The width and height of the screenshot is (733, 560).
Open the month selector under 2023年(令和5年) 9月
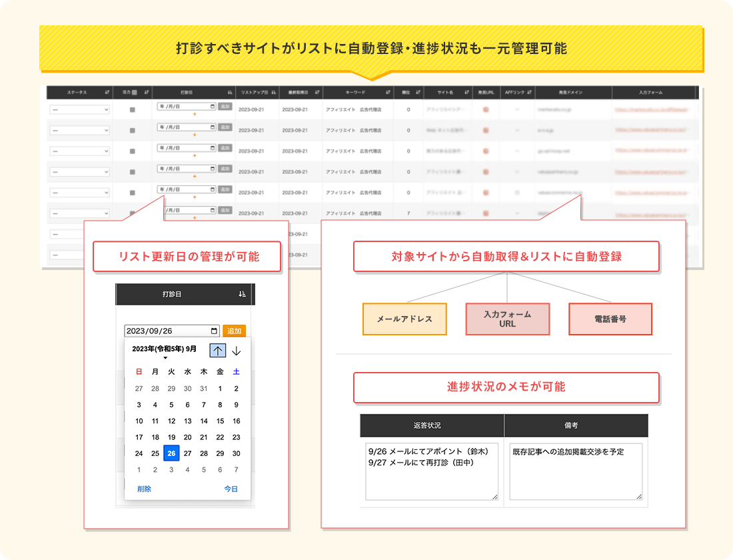[x=165, y=358]
